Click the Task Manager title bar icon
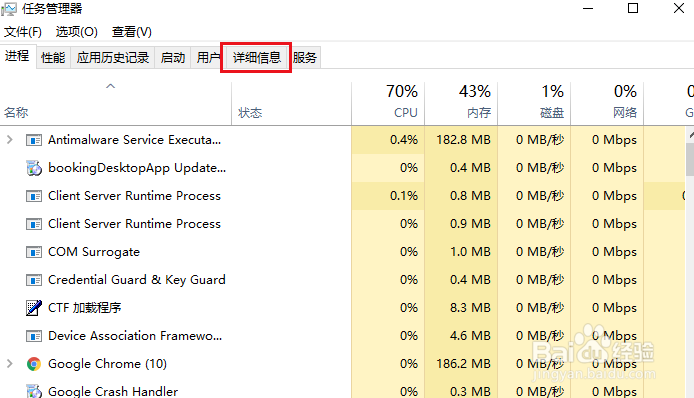This screenshot has width=694, height=398. [x=9, y=9]
